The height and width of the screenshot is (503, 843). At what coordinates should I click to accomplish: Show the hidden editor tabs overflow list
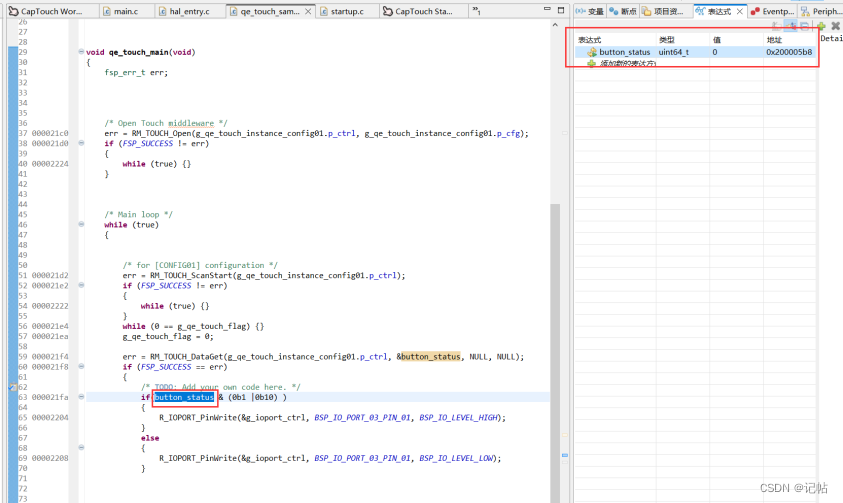pyautogui.click(x=476, y=11)
